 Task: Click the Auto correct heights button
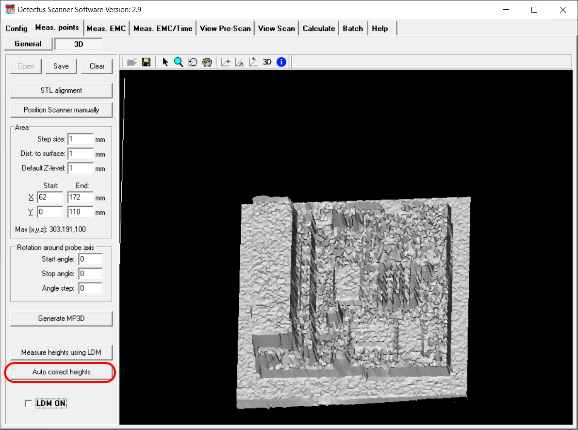[x=61, y=372]
